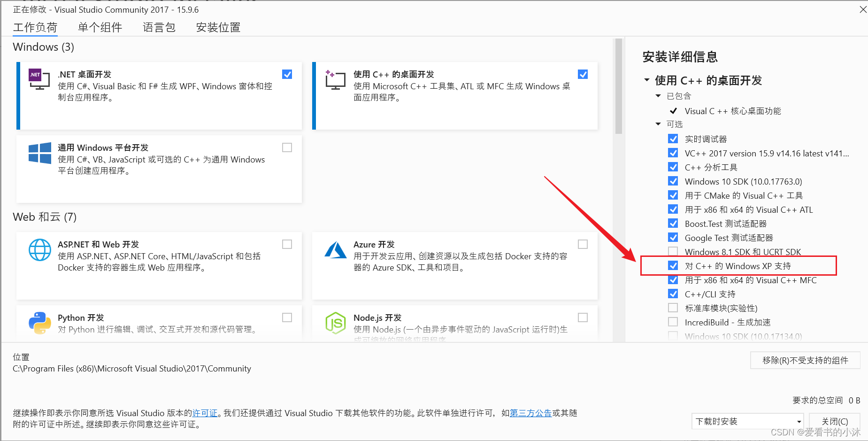Image resolution: width=868 pixels, height=441 pixels.
Task: Click the install path C:\Program Files (x86) text
Action: pyautogui.click(x=132, y=369)
